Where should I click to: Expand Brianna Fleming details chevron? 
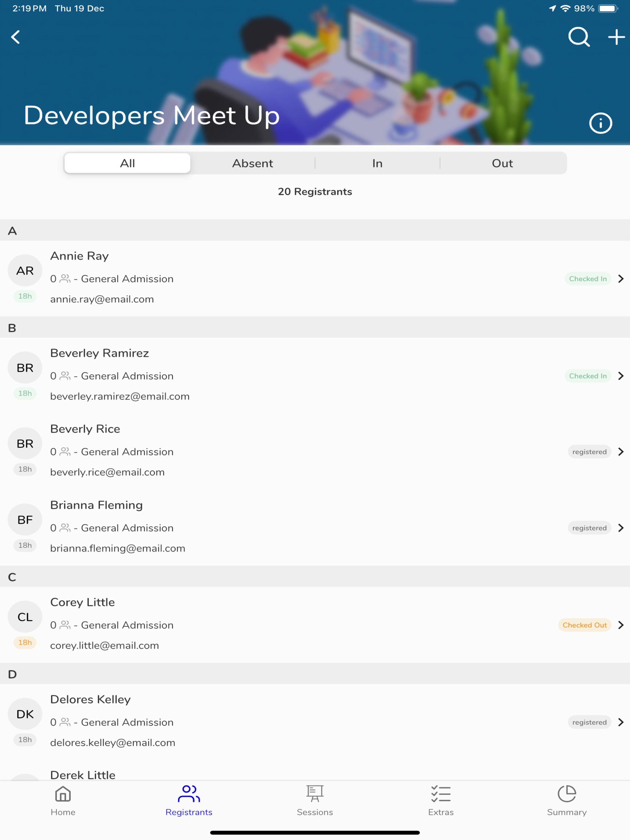[621, 528]
